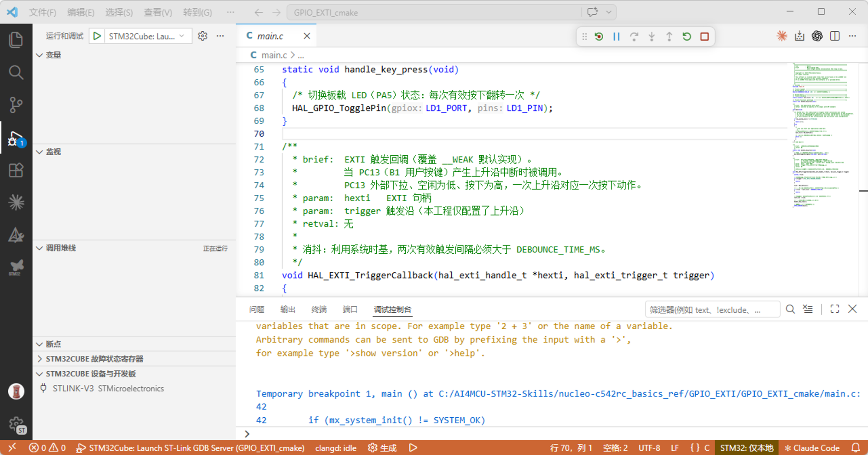Toggle notifications bell in status bar
The height and width of the screenshot is (455, 868).
pyautogui.click(x=856, y=448)
